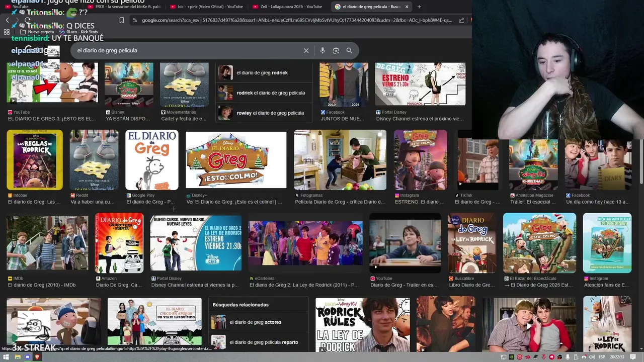Open the Disney+ '¡Esto es el colmo!' thumbnail

click(x=236, y=160)
